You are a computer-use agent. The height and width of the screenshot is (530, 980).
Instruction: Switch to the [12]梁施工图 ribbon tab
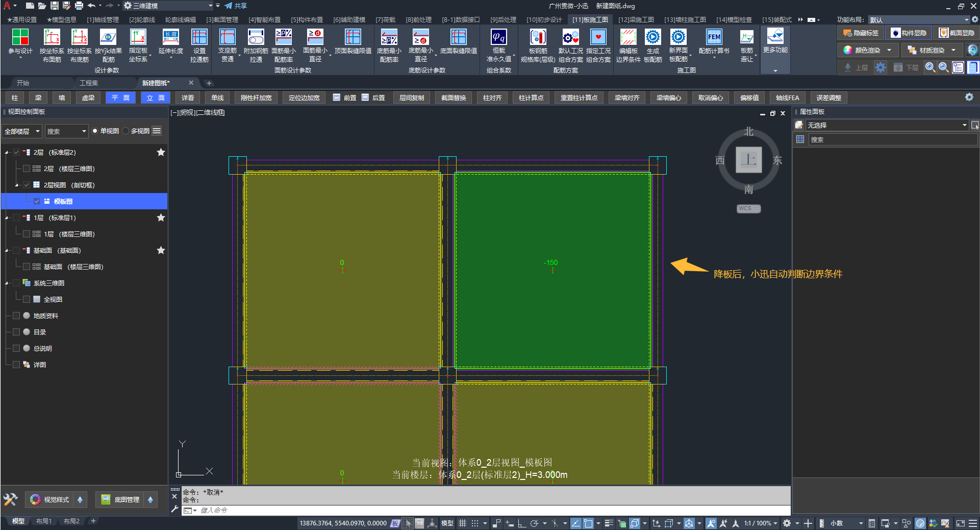636,19
